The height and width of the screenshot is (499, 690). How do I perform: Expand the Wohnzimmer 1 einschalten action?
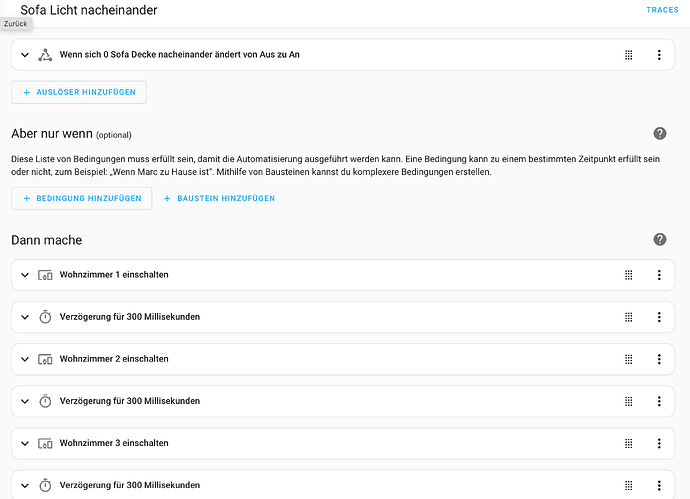pyautogui.click(x=25, y=275)
